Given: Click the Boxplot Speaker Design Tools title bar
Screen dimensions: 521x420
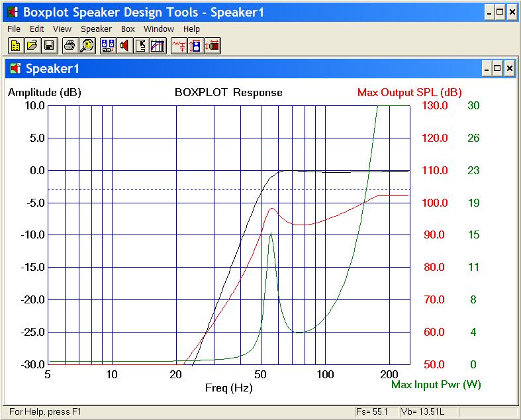Looking at the screenshot, I should click(261, 13).
